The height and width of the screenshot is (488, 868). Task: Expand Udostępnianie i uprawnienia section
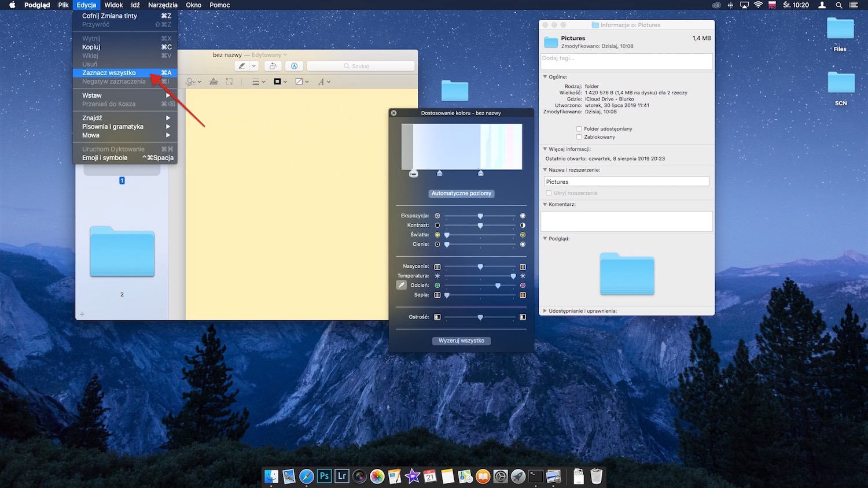coord(544,310)
